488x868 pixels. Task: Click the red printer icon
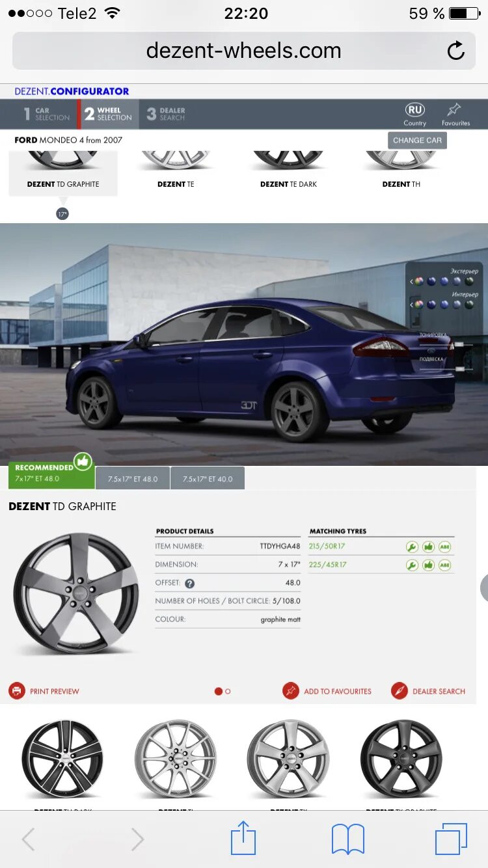click(x=17, y=691)
